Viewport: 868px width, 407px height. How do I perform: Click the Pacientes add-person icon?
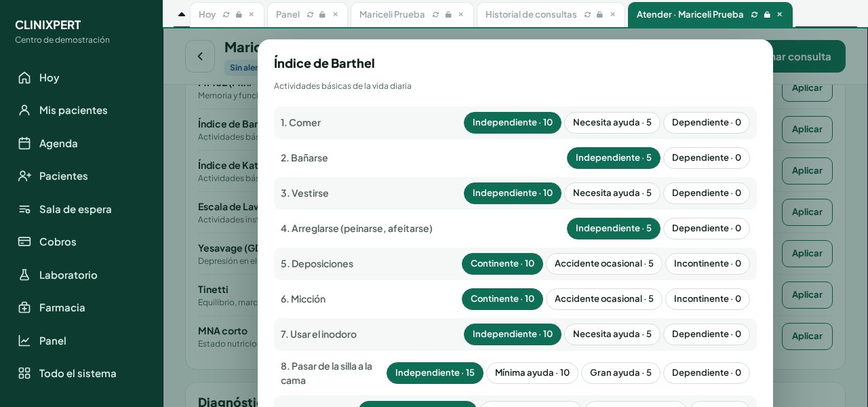24,176
